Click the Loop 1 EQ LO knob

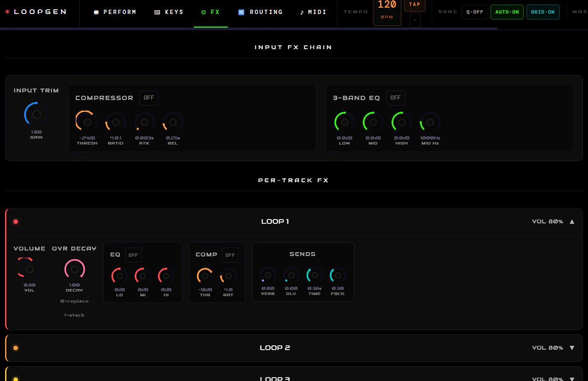[x=119, y=276]
